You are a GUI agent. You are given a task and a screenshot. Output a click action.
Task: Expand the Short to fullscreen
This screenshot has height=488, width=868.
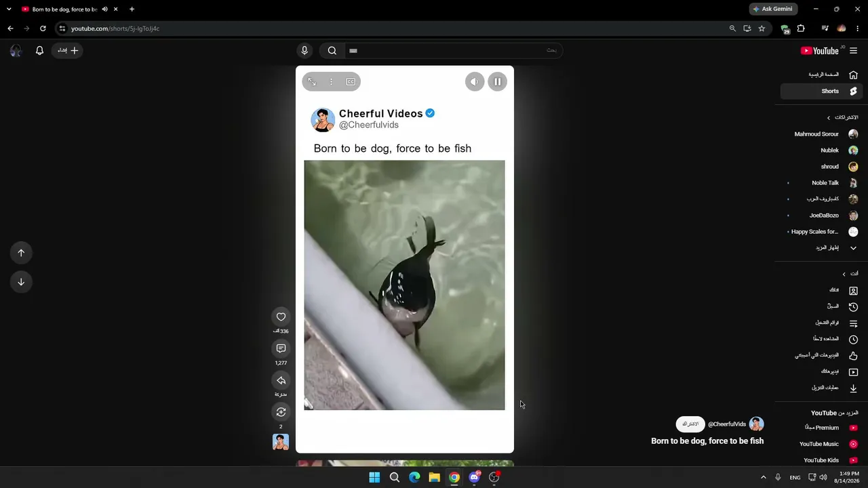312,82
